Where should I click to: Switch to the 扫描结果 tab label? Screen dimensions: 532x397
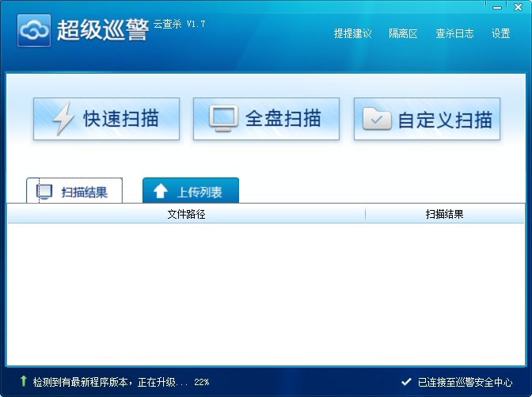click(x=85, y=192)
